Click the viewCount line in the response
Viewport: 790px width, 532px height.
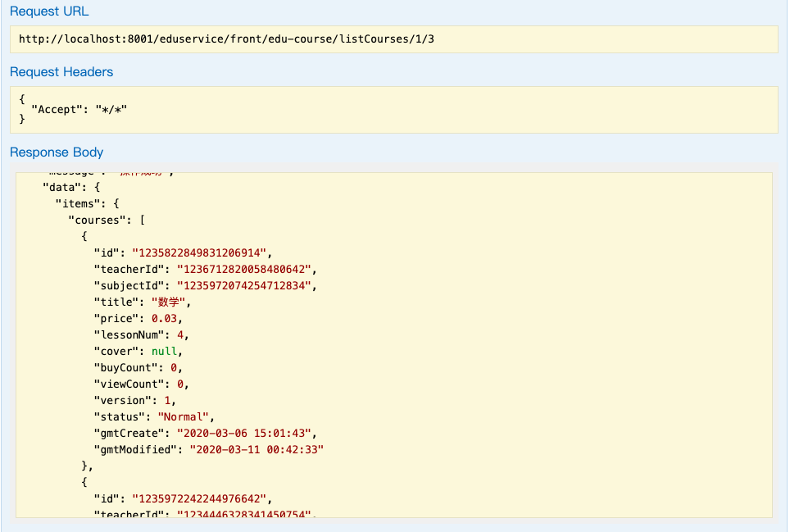(x=141, y=384)
